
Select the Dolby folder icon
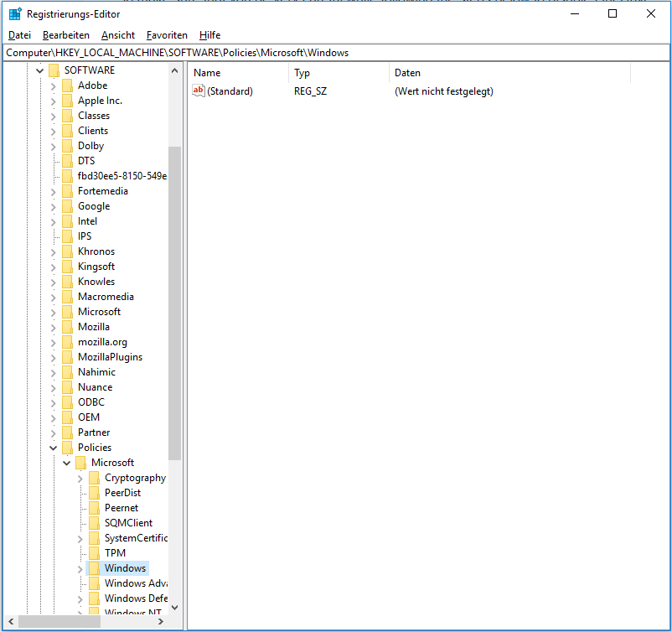tap(67, 146)
